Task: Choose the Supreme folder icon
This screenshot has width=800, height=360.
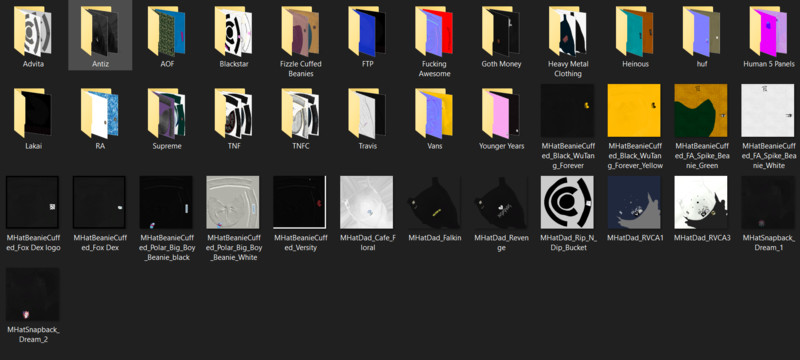Action: (x=167, y=113)
